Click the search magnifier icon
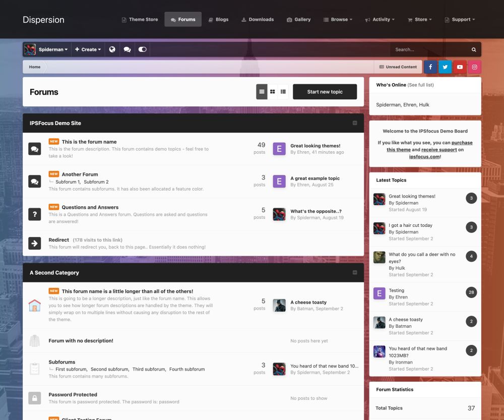The image size is (504, 420). pyautogui.click(x=473, y=49)
